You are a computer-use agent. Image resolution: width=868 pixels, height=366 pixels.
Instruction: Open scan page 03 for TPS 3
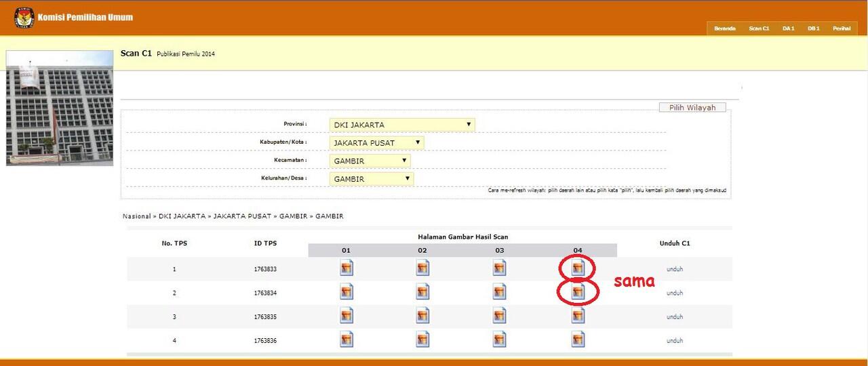pos(500,316)
